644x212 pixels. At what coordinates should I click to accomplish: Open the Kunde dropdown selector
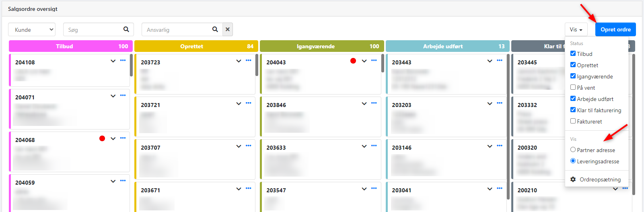click(32, 30)
